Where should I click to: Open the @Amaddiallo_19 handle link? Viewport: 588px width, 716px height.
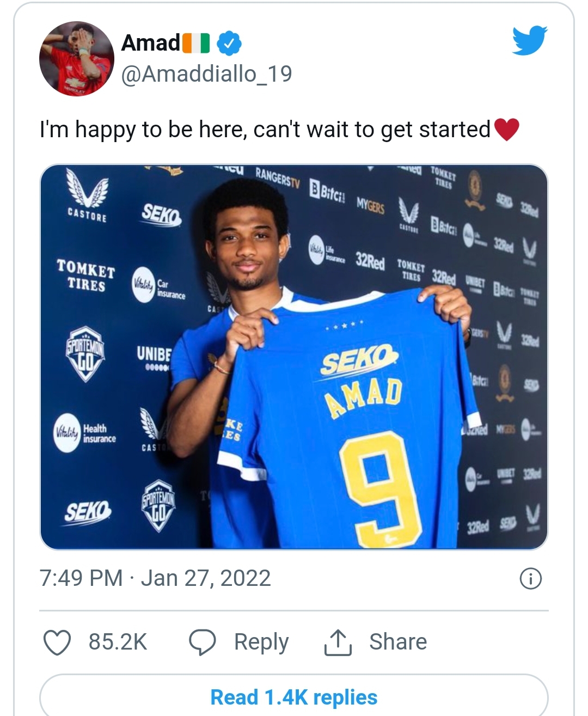pyautogui.click(x=206, y=74)
